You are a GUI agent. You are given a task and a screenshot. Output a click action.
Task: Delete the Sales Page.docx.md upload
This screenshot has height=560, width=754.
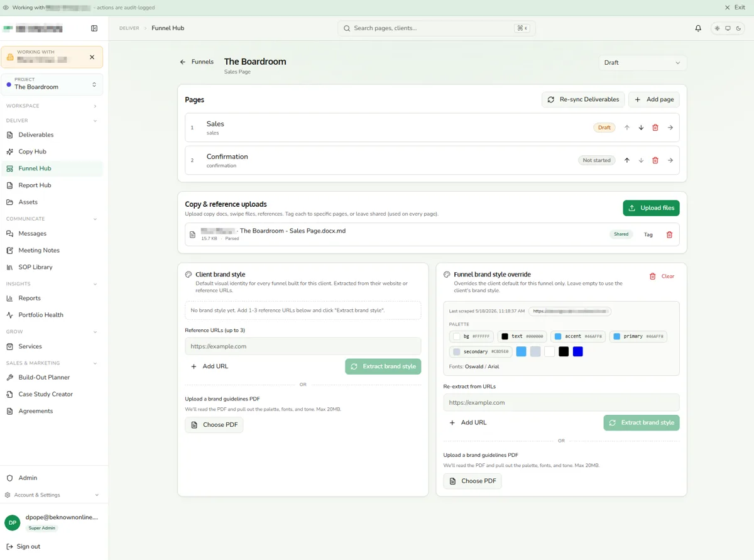point(669,234)
